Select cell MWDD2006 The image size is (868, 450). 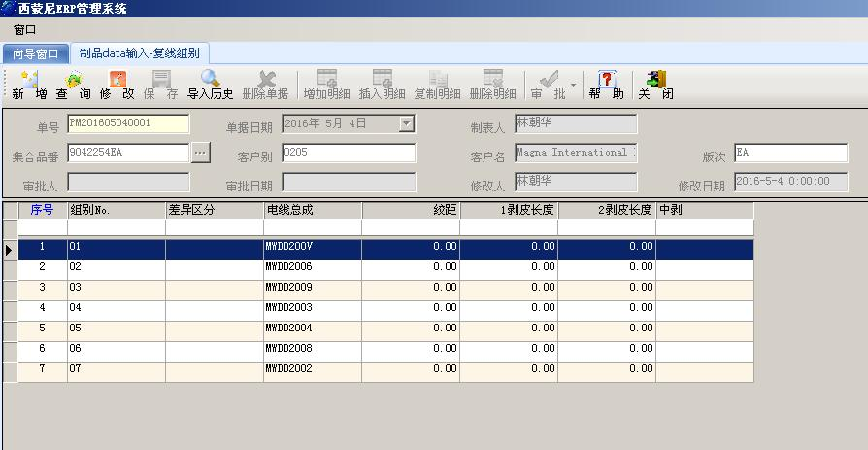[x=313, y=270]
